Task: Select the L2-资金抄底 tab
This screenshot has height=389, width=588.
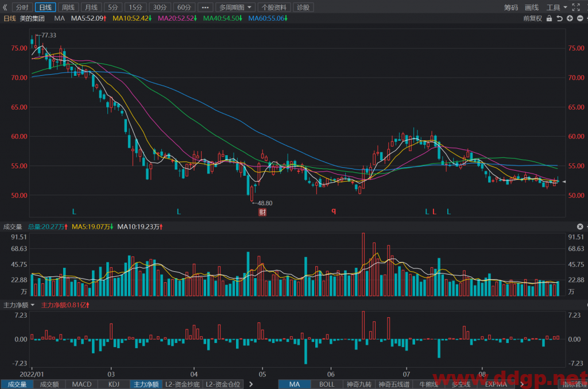Action: pyautogui.click(x=183, y=384)
